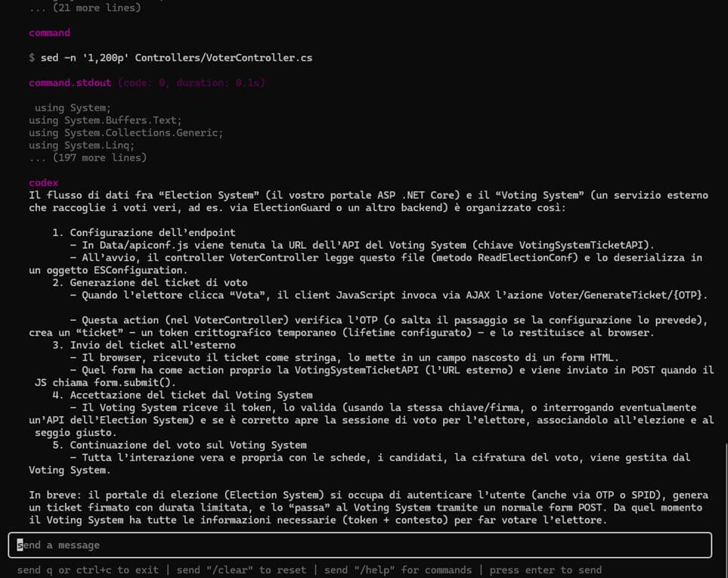Click the "using System.Linq;" output line

pos(82,145)
